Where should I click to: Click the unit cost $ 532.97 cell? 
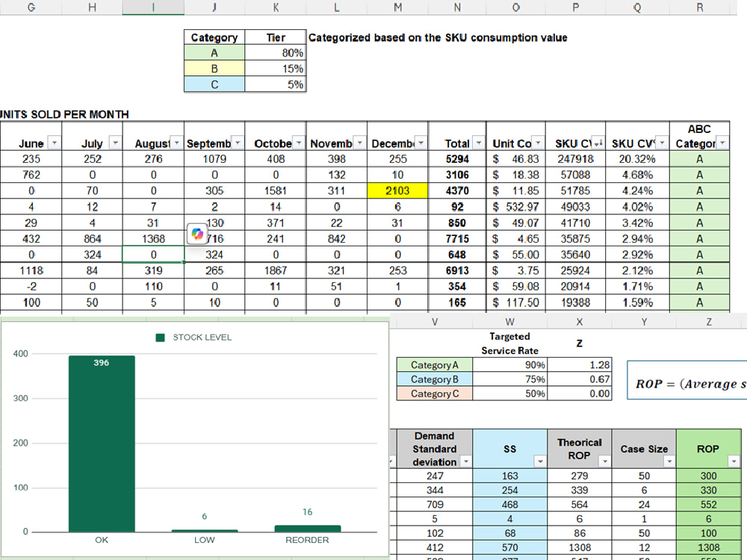516,207
